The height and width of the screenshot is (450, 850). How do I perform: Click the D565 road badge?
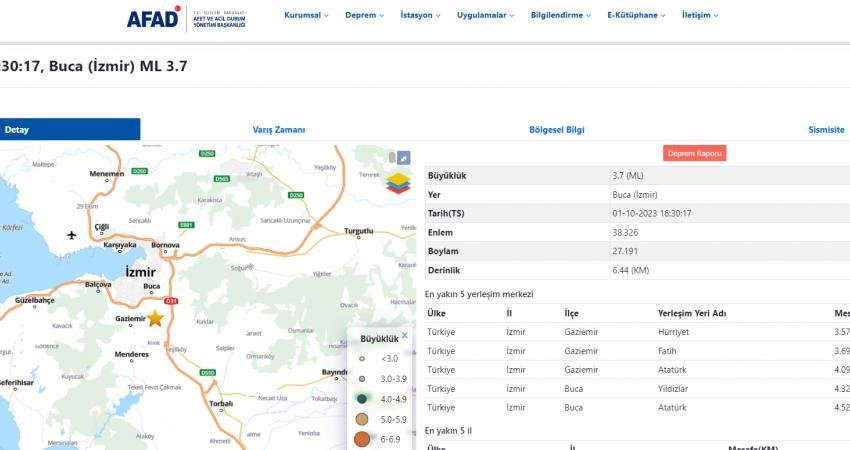(x=222, y=178)
